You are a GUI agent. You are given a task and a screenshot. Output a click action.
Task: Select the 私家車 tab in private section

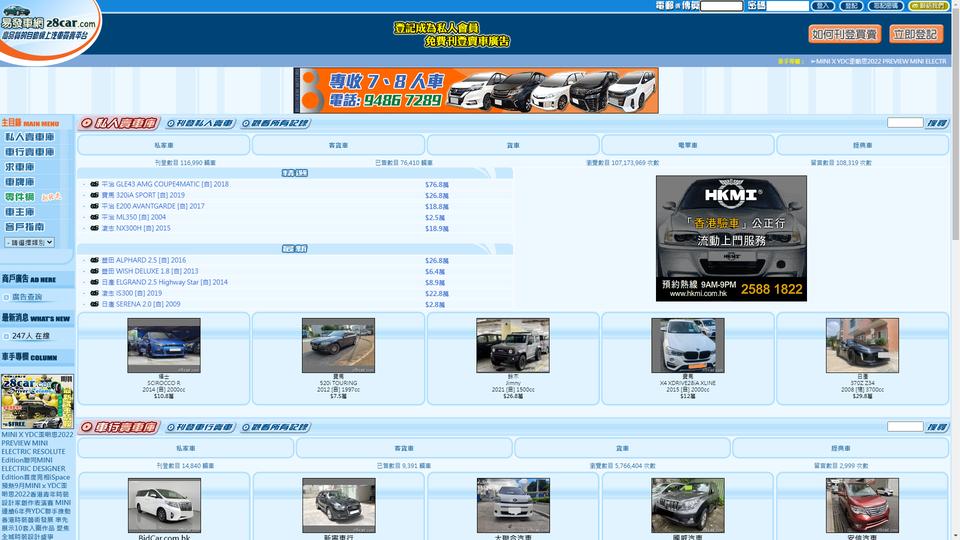click(x=163, y=145)
